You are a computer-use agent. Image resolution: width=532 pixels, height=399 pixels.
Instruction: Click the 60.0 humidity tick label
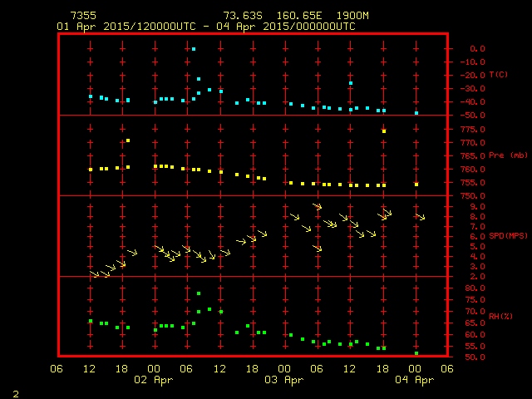coord(475,334)
